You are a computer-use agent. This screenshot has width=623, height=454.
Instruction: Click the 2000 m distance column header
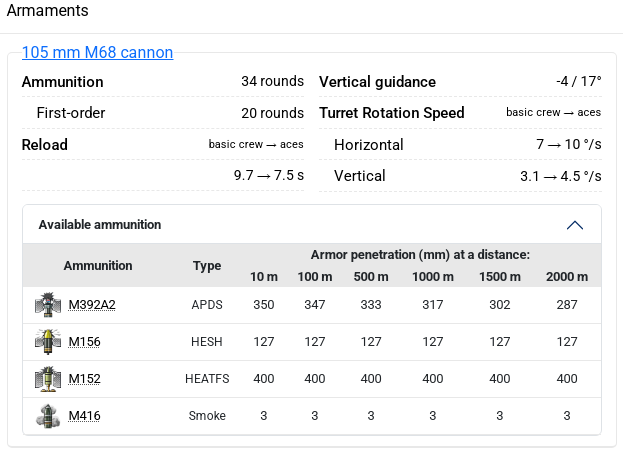[x=567, y=276]
